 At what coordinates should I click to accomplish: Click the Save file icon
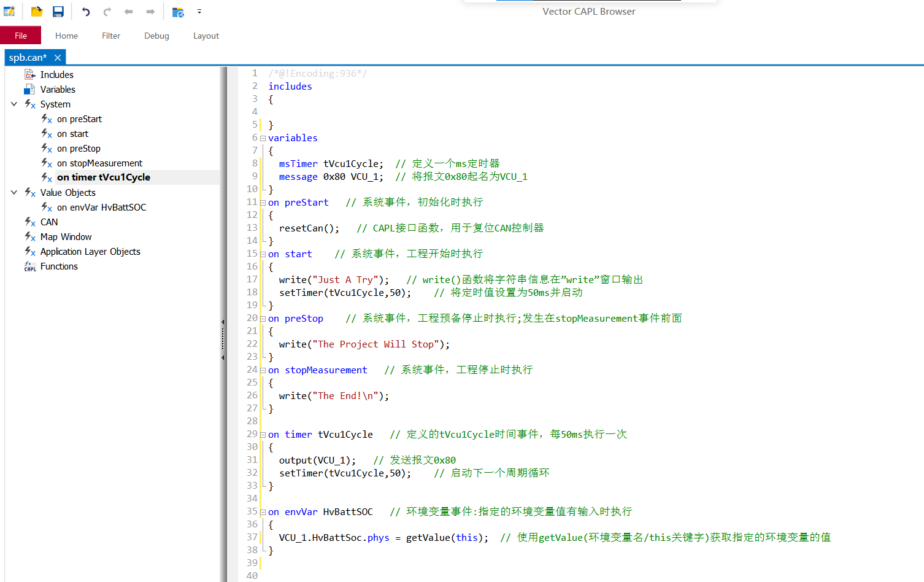point(58,11)
